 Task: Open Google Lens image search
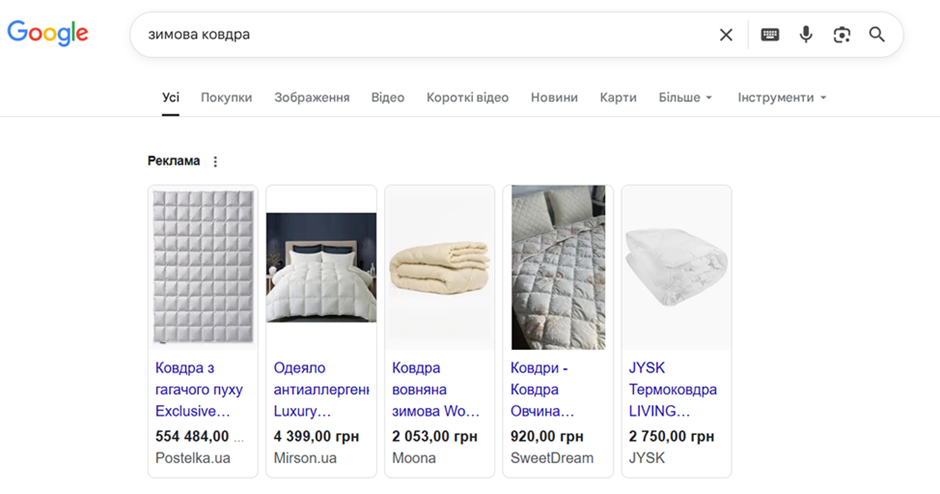click(842, 35)
